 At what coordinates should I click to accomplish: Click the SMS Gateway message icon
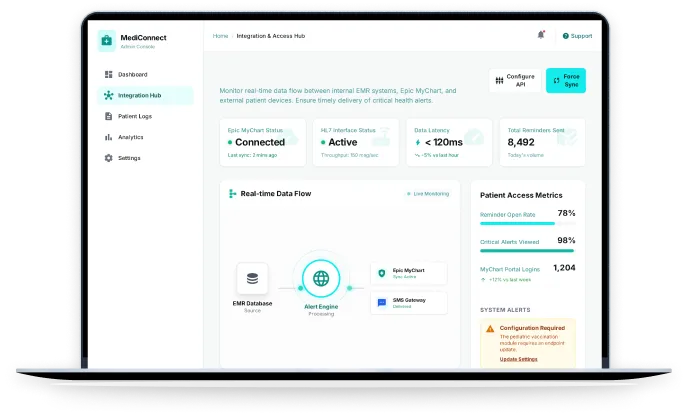pos(382,303)
